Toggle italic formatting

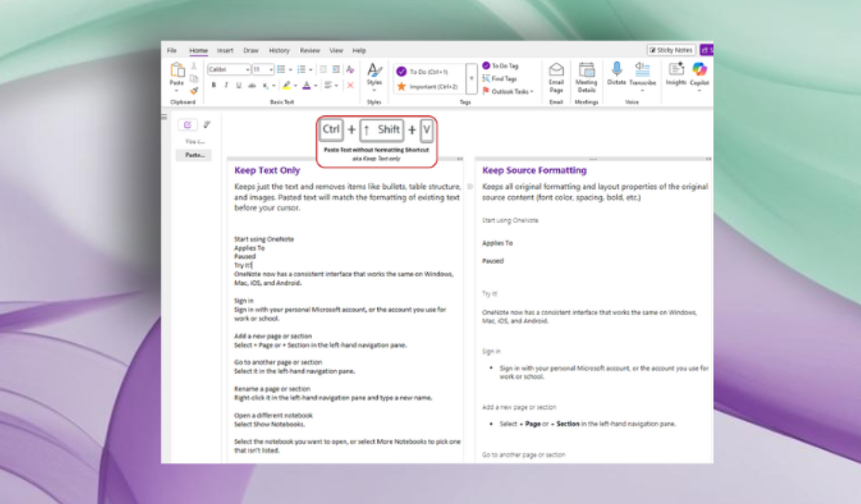(226, 85)
